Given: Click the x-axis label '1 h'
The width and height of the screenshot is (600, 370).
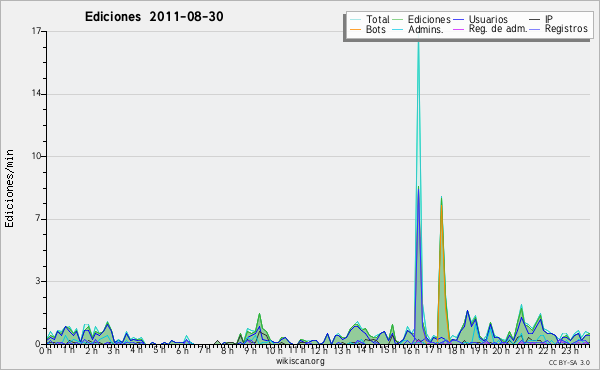Looking at the screenshot, I should tap(68, 350).
